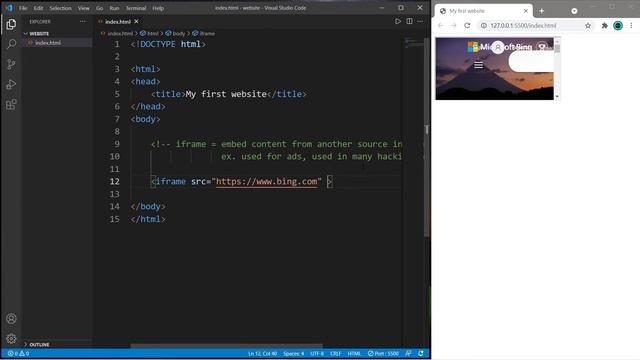Open the Selection menu
This screenshot has height=360, width=640.
point(60,8)
